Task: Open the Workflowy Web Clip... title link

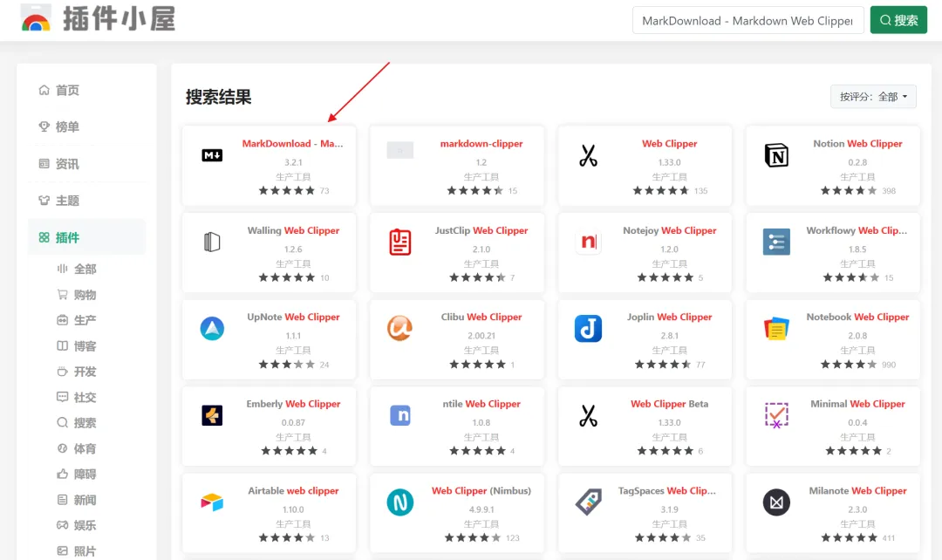Action: pos(857,230)
